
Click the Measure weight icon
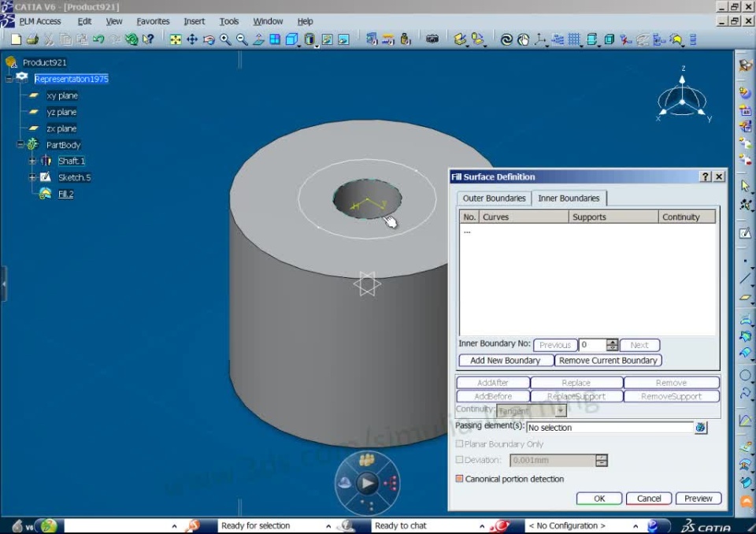coord(406,39)
